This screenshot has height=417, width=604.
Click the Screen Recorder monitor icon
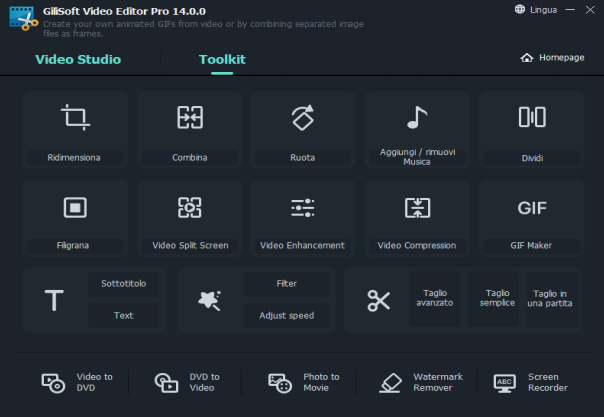tap(505, 383)
